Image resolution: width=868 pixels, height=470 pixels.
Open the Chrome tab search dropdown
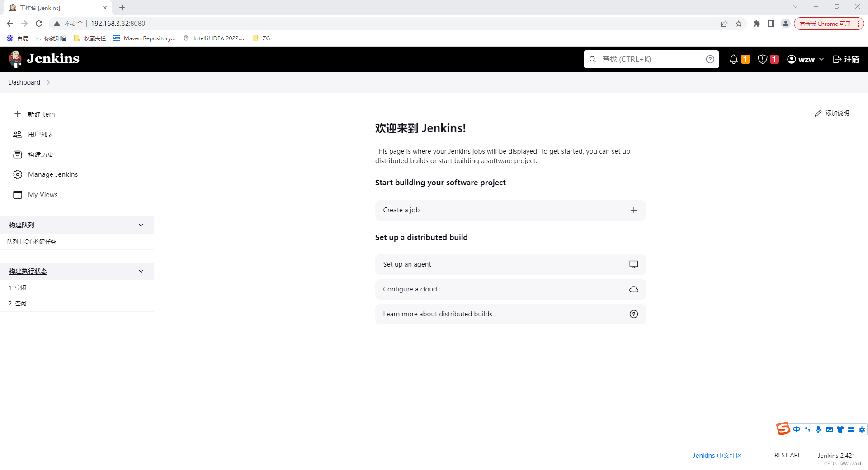[x=795, y=7]
